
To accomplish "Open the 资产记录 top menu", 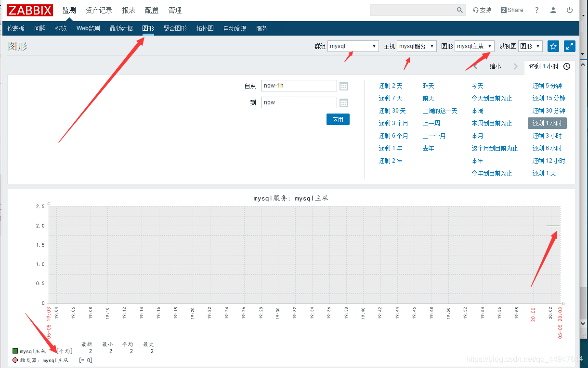I will pos(99,10).
